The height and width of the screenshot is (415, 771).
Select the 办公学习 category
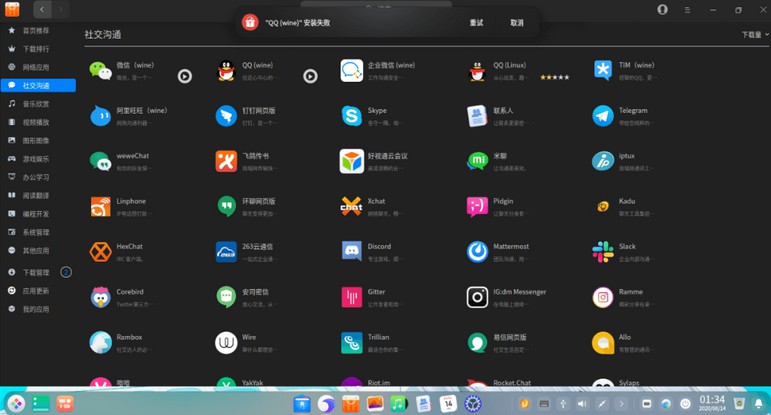37,177
